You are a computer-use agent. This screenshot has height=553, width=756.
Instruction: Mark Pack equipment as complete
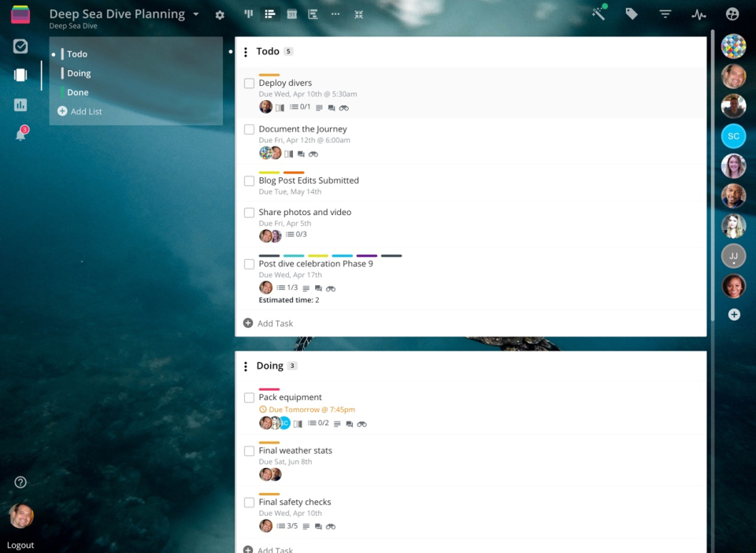click(x=249, y=398)
